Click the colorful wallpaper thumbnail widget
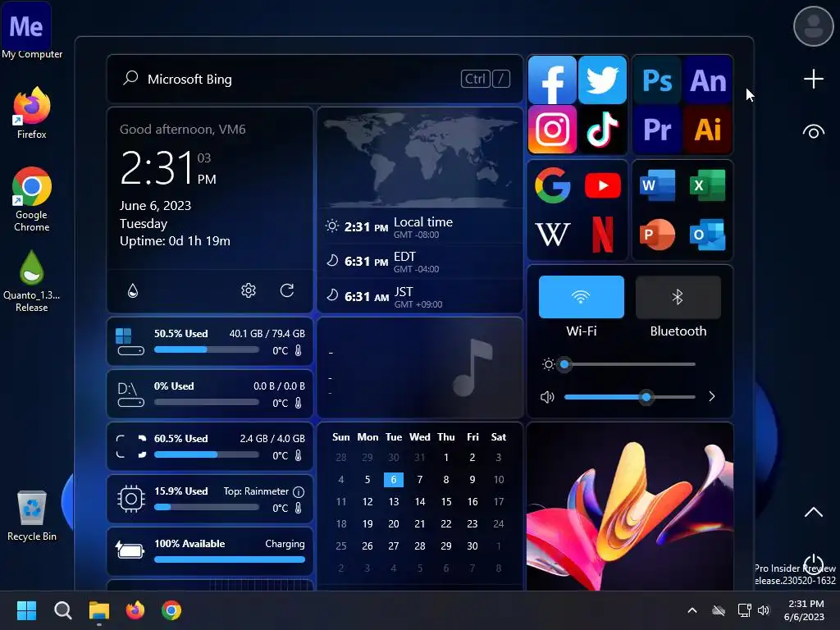 630,506
